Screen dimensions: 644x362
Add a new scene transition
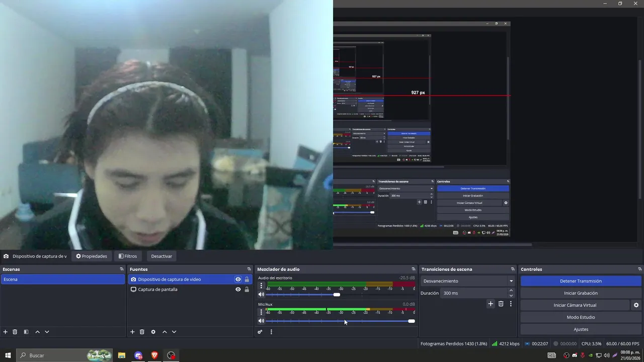pyautogui.click(x=491, y=304)
